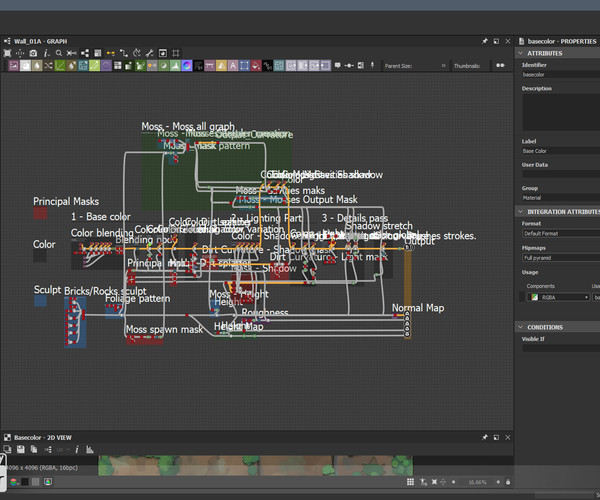Save the 2D view image
The image size is (600, 500).
pos(21,450)
